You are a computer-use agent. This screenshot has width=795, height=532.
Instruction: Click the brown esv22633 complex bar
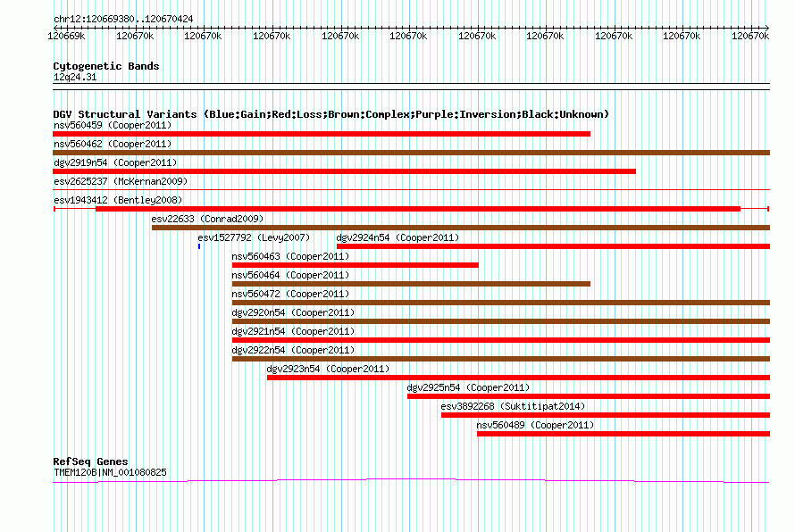(x=461, y=228)
